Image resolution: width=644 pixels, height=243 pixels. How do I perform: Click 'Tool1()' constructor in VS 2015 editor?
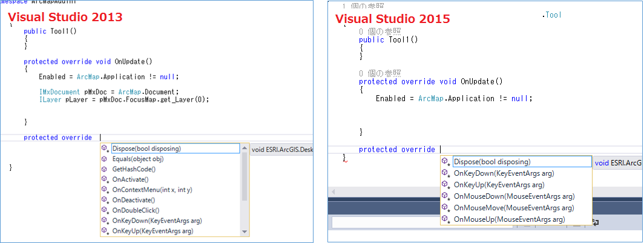[402, 39]
